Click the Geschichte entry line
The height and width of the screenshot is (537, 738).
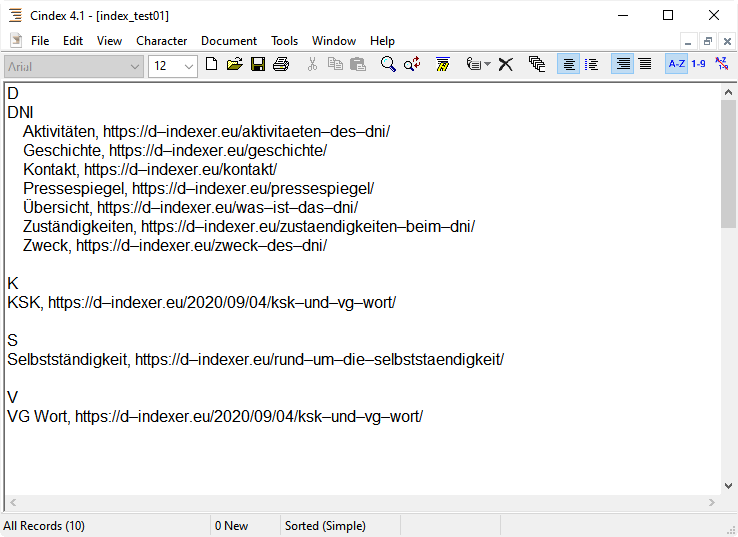[175, 150]
